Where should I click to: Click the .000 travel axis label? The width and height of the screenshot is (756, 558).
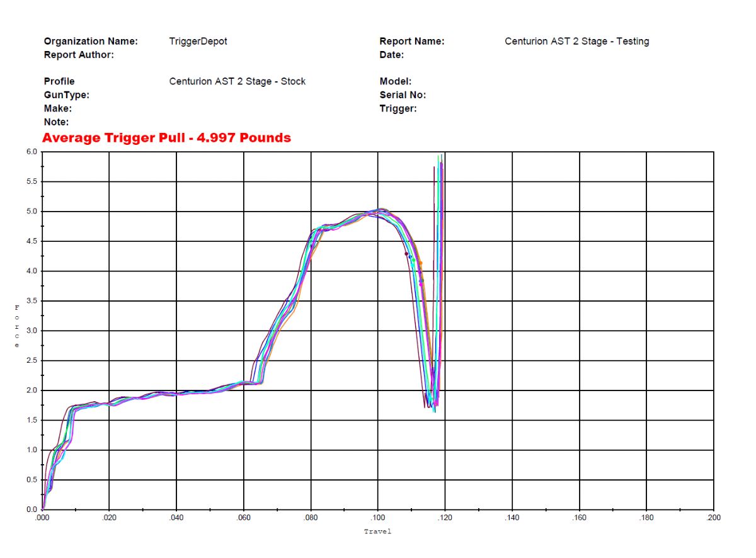pyautogui.click(x=42, y=518)
